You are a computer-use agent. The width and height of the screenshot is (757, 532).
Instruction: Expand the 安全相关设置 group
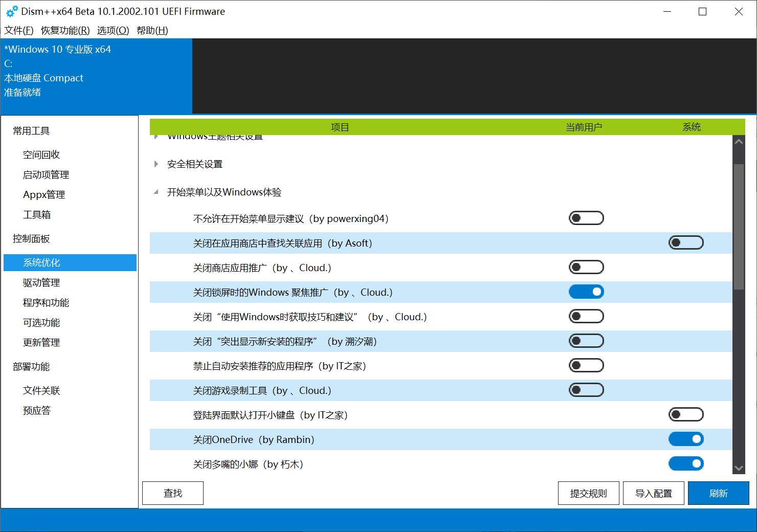pos(155,164)
